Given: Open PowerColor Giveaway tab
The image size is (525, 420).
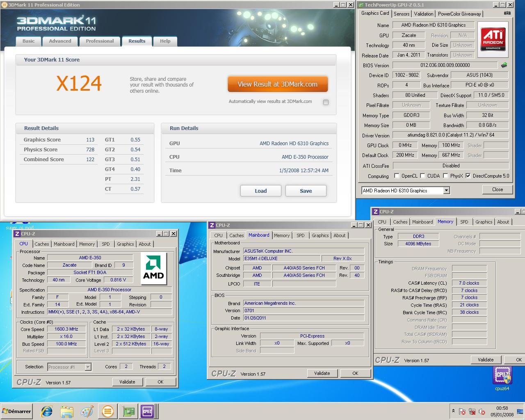Looking at the screenshot, I should [x=459, y=14].
